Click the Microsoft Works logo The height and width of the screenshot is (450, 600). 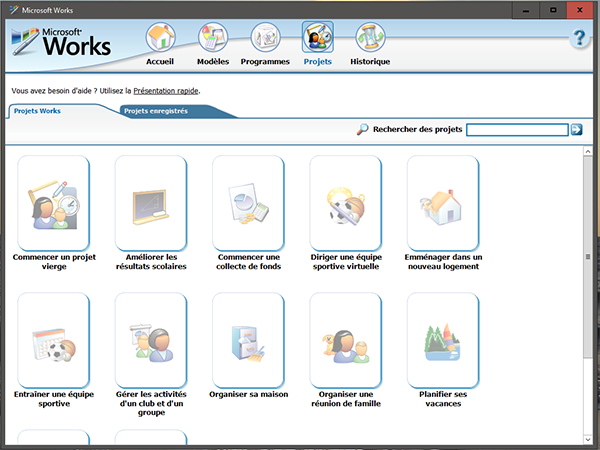click(61, 42)
